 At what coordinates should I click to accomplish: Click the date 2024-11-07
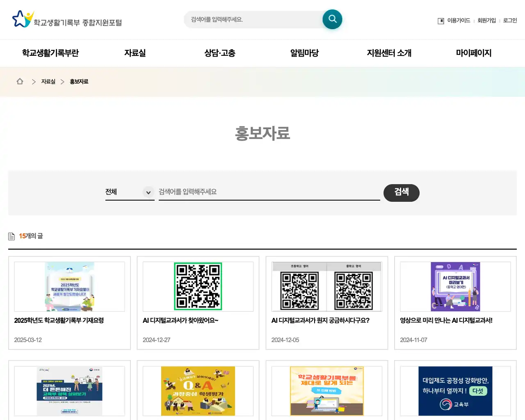tap(413, 340)
